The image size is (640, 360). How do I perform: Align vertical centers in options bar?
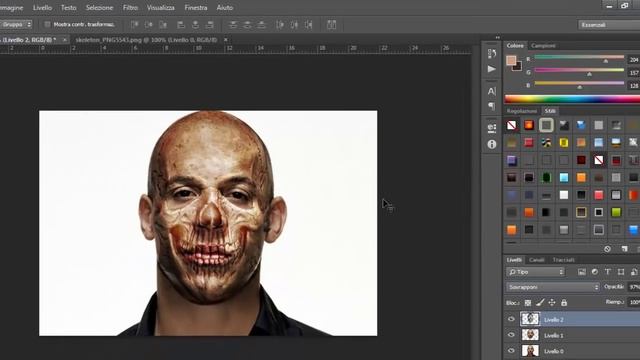[x=149, y=25]
